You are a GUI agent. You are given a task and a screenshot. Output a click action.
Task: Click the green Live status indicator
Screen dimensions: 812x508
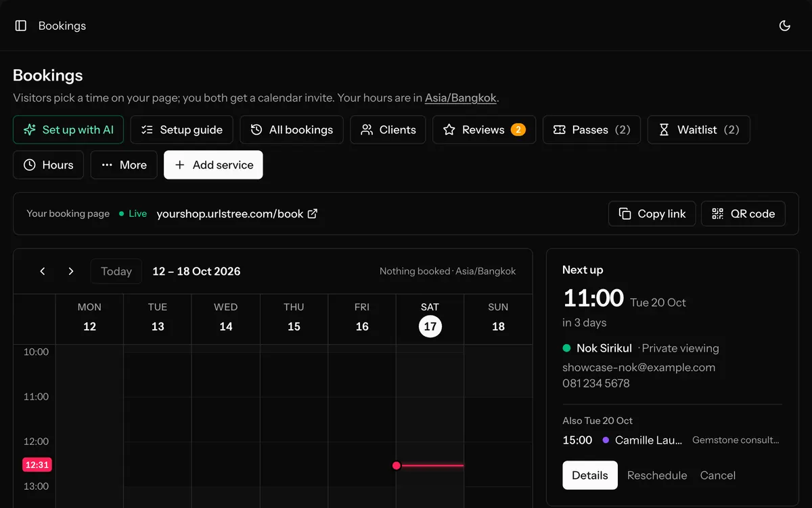(133, 213)
